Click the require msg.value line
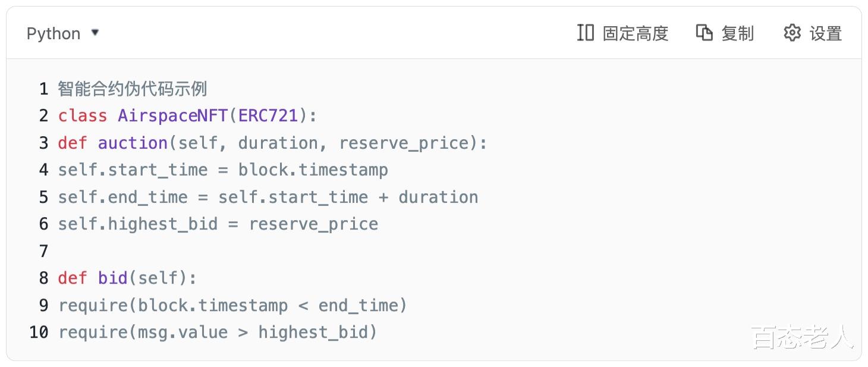The width and height of the screenshot is (868, 367). pos(218,332)
